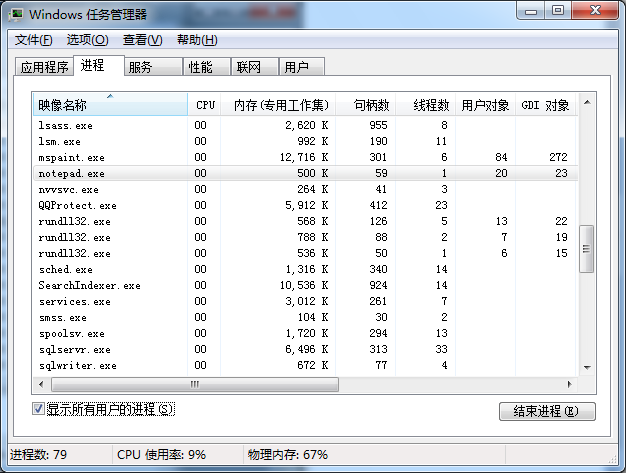Screen dimensions: 626x473
Task: Select the QQProtect.exe process
Action: (x=305, y=205)
